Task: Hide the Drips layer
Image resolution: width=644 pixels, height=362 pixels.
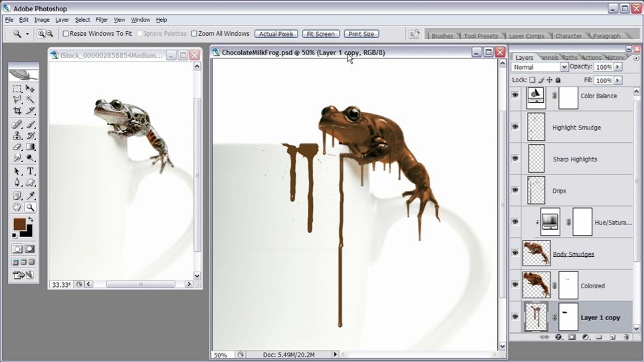Action: click(515, 190)
